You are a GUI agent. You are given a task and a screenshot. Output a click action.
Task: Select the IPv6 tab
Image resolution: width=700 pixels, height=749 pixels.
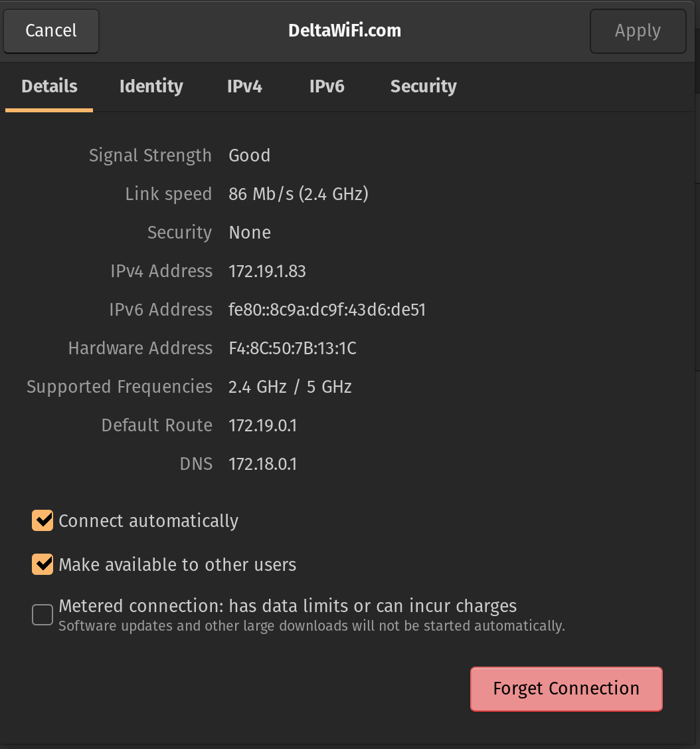[x=326, y=86]
